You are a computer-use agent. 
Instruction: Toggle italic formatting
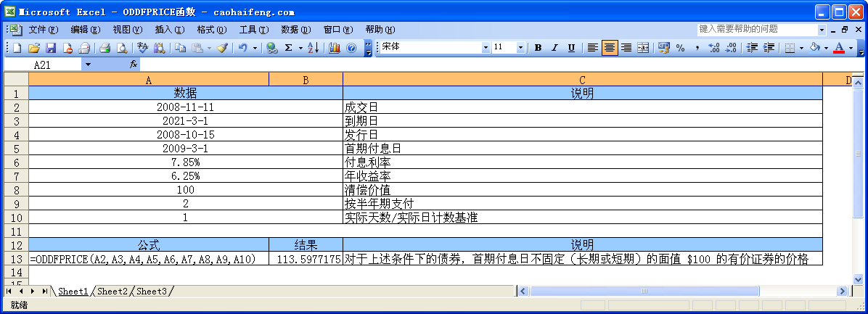pyautogui.click(x=554, y=48)
